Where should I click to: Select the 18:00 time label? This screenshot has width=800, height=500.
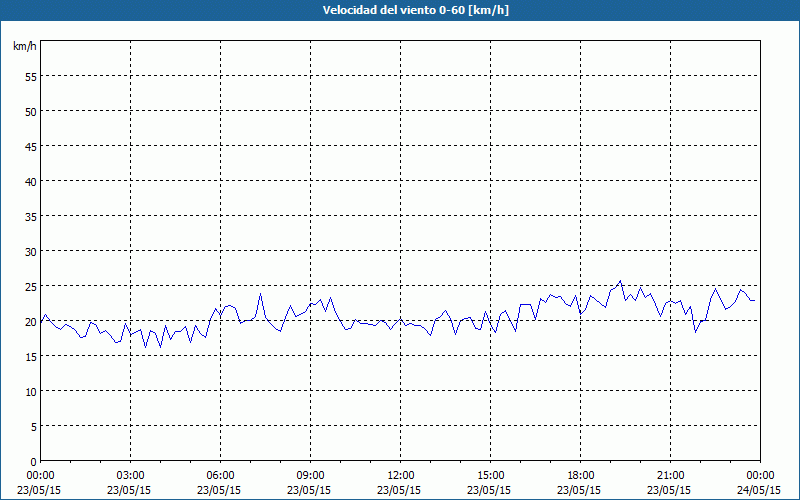point(581,476)
